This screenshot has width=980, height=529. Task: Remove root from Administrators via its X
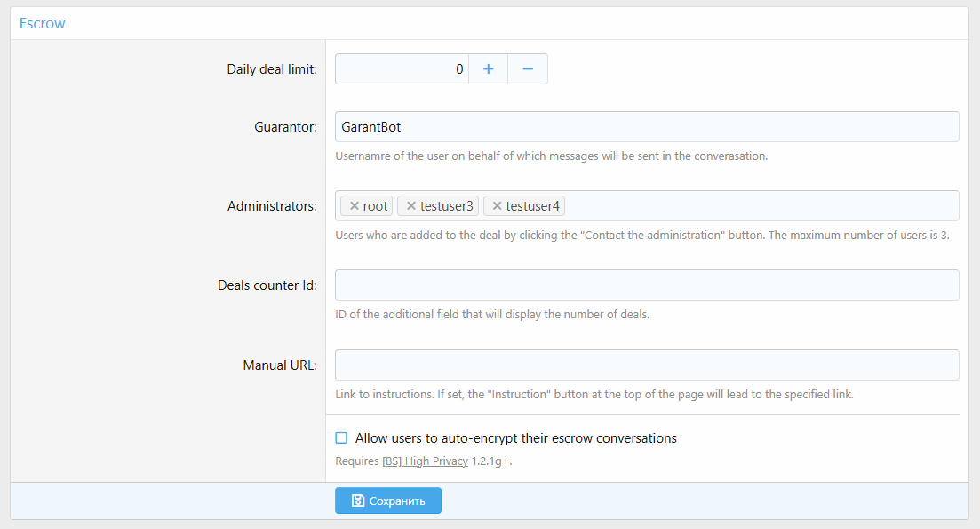point(354,206)
